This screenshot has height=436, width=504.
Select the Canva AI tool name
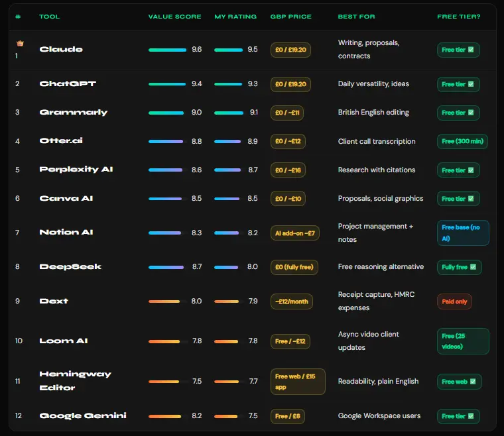[66, 198]
